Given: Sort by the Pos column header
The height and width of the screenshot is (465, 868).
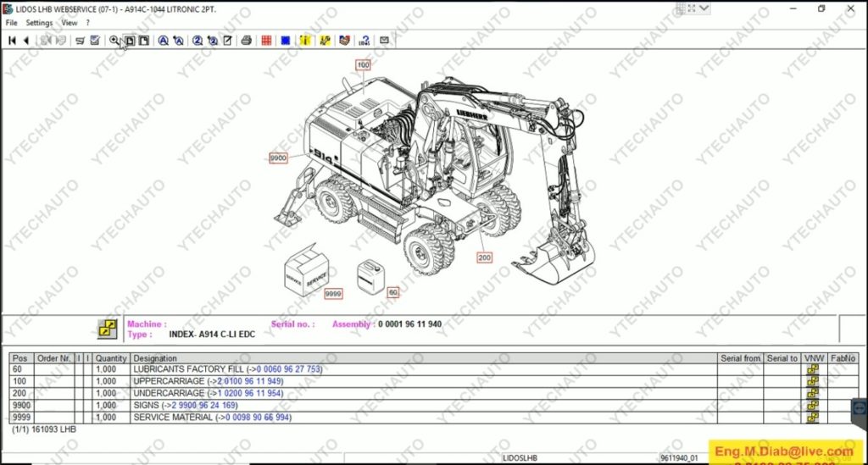Looking at the screenshot, I should [x=21, y=358].
